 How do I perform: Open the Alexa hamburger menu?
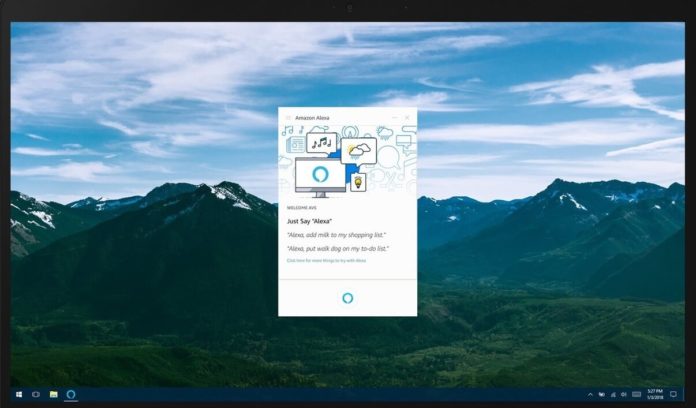(x=288, y=118)
